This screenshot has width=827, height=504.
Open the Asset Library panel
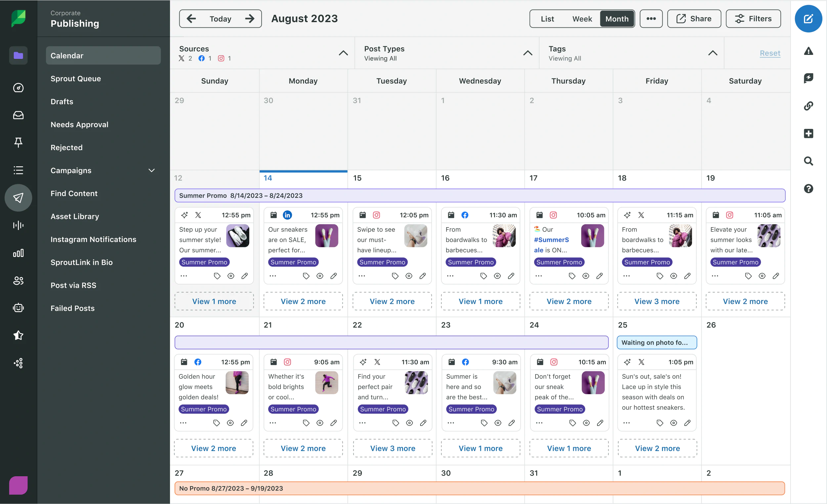point(74,216)
